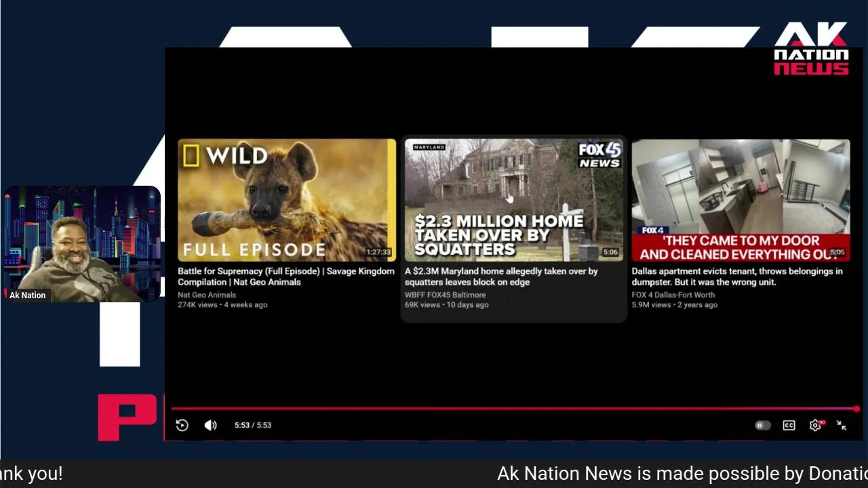
Task: Open the $2.3 million home squatters thumbnail
Action: click(514, 200)
